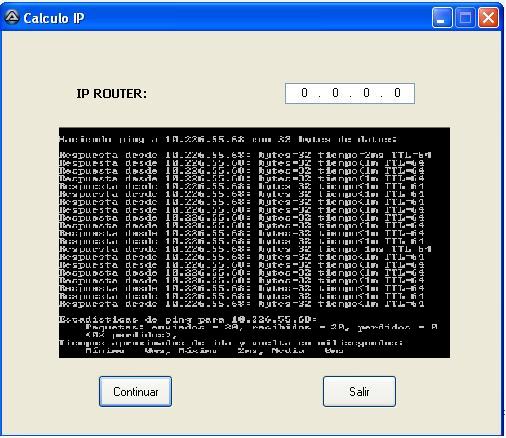Focus the first octet of the IP field
506x438 pixels.
click(x=304, y=93)
